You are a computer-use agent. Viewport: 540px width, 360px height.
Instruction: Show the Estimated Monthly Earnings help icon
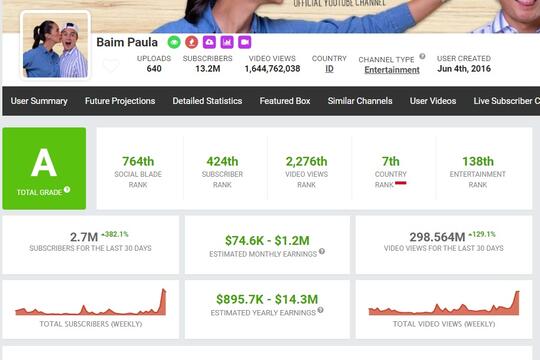click(322, 251)
